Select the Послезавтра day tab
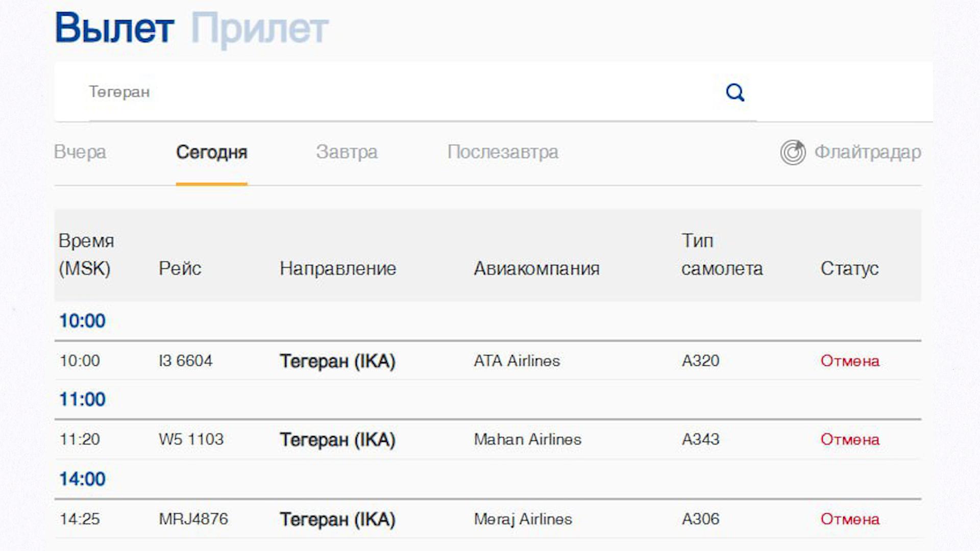The width and height of the screenshot is (980, 551). (x=502, y=152)
